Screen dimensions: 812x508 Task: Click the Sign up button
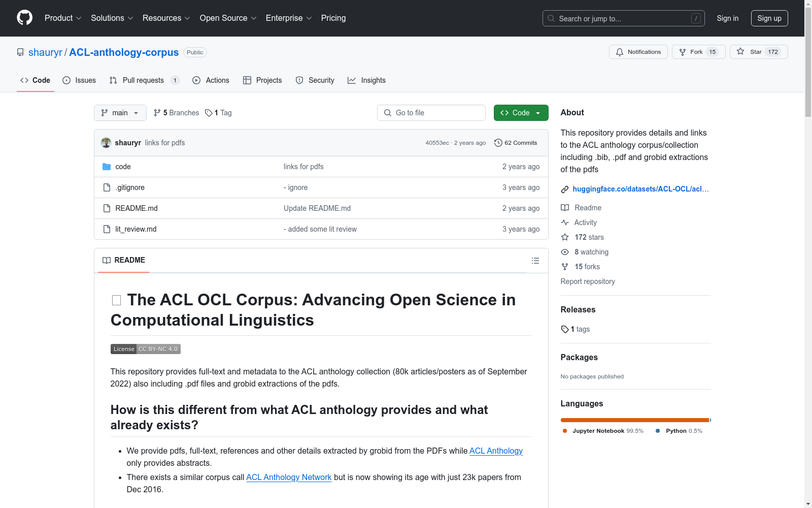[769, 18]
